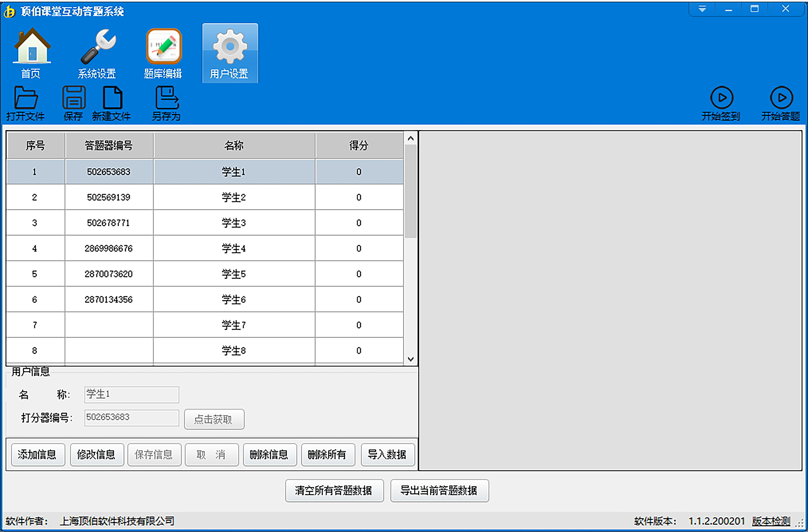Open 系统设置 wrench icon

click(98, 53)
